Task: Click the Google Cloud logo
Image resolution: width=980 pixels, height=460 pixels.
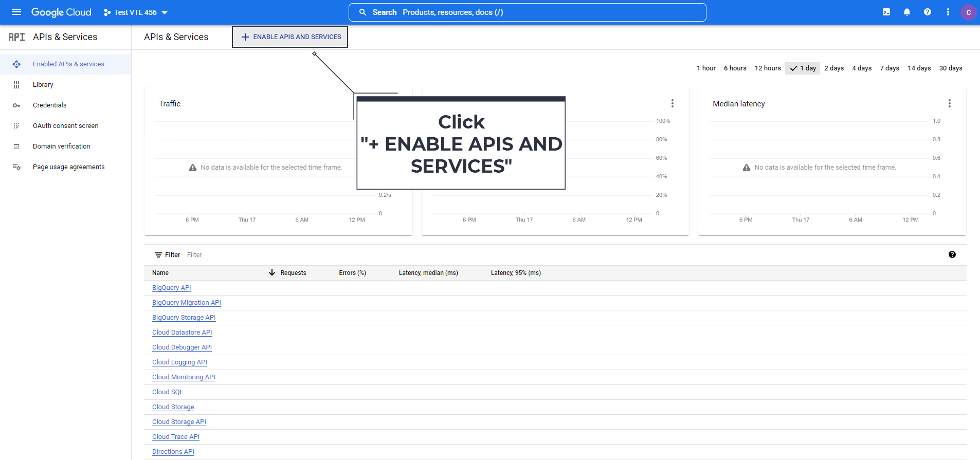Action: tap(61, 12)
